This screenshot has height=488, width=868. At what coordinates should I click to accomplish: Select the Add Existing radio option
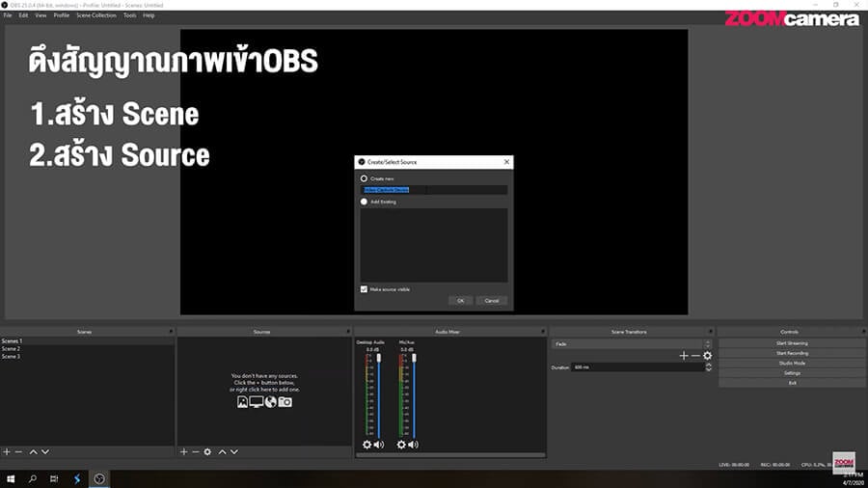click(364, 202)
